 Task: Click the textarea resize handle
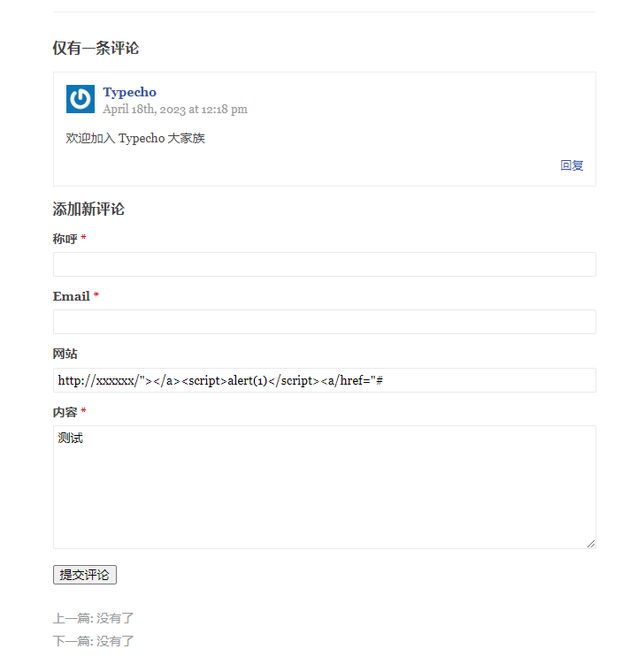tap(591, 544)
